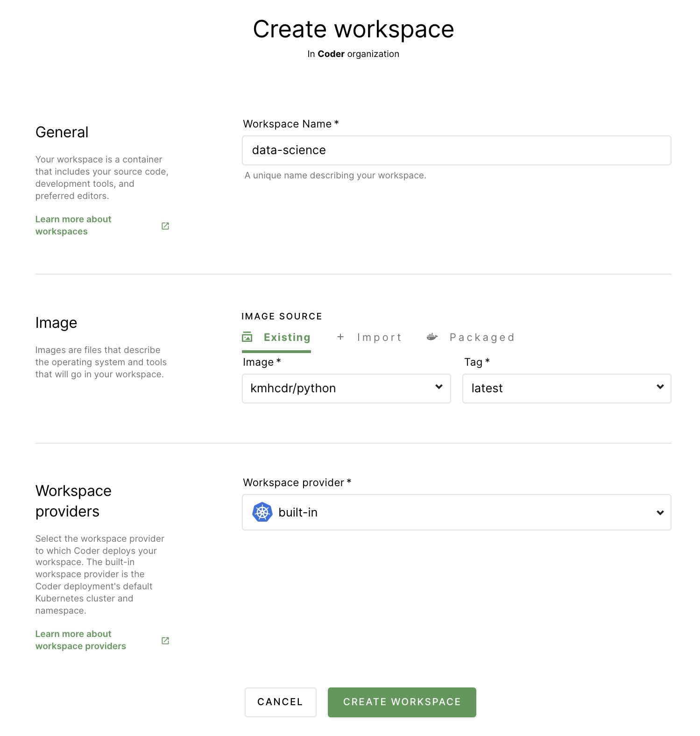This screenshot has width=700, height=736.
Task: Focus the Workspace Name input field
Action: (457, 150)
